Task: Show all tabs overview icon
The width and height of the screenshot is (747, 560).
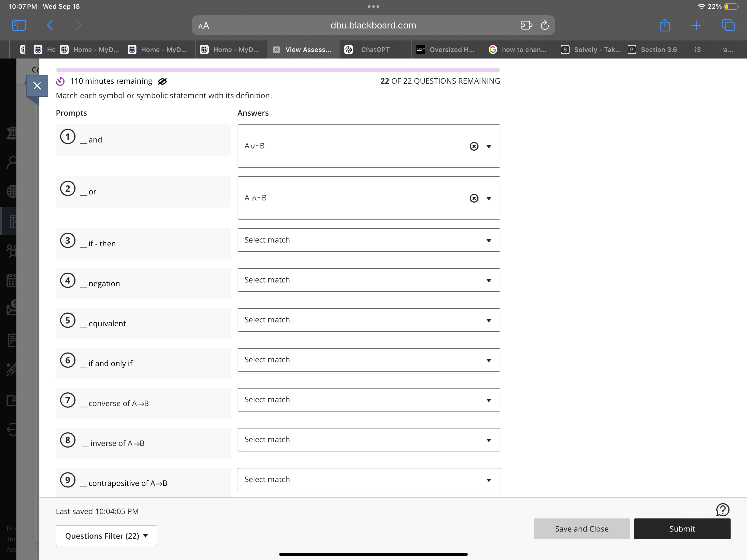Action: [728, 25]
